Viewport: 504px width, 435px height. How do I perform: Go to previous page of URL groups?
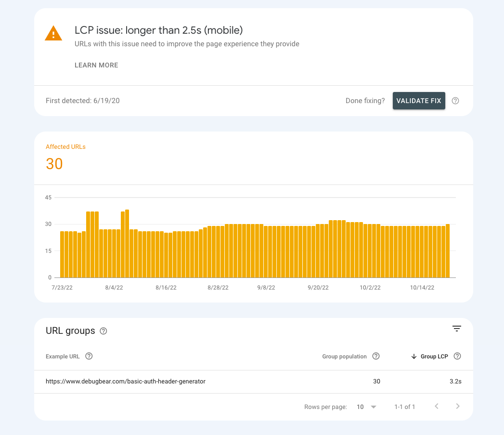coord(437,407)
